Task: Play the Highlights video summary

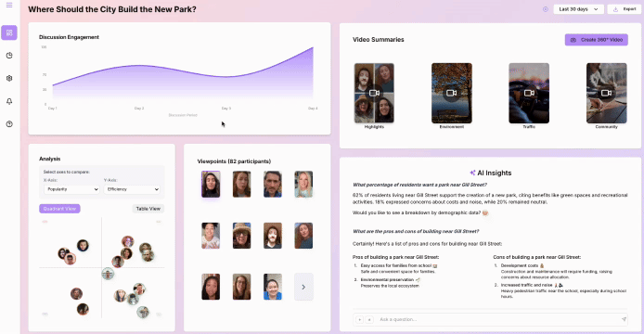Action: [x=374, y=94]
